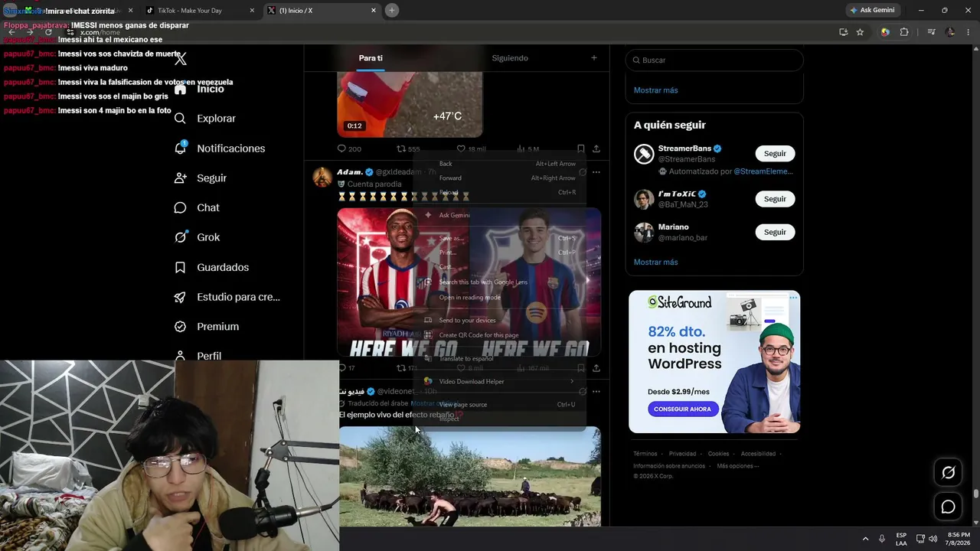The height and width of the screenshot is (551, 980).
Task: Click the Ask Gemini button
Action: 872,10
